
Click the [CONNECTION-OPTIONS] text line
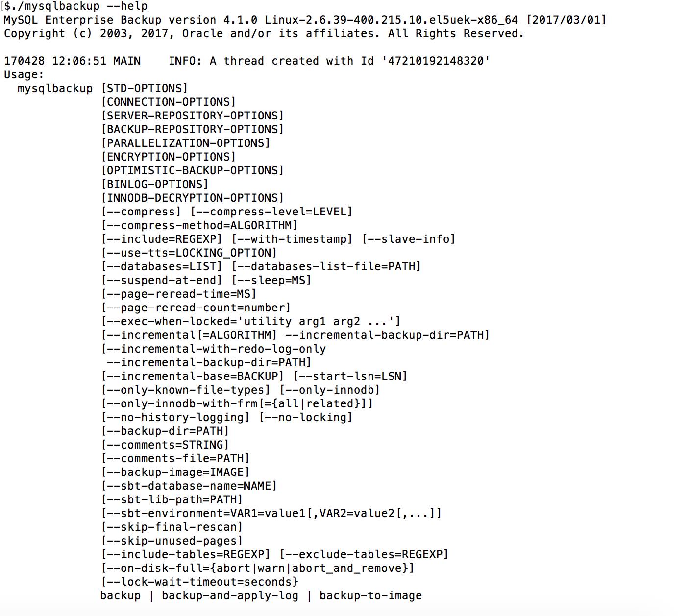169,102
